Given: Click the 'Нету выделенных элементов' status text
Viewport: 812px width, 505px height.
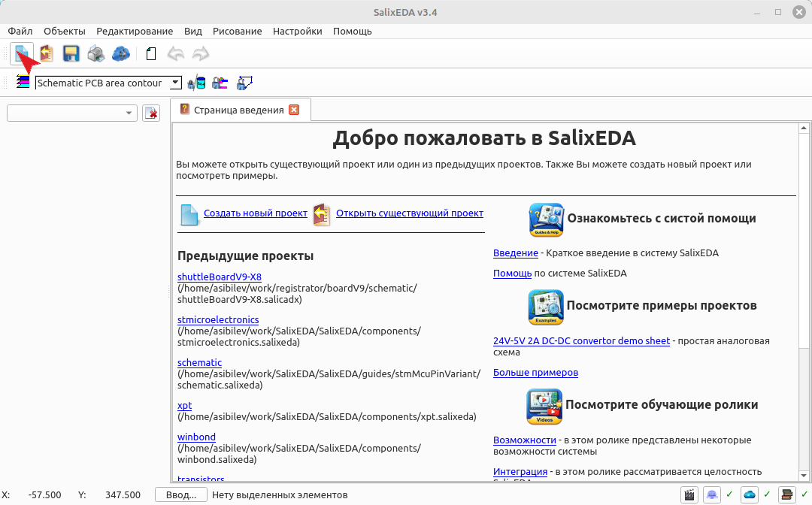Looking at the screenshot, I should [280, 494].
